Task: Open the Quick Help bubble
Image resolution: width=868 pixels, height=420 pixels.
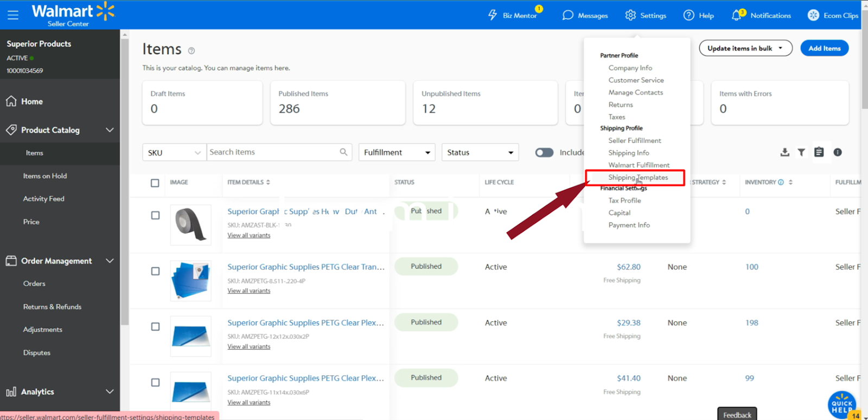Action: coord(842,404)
